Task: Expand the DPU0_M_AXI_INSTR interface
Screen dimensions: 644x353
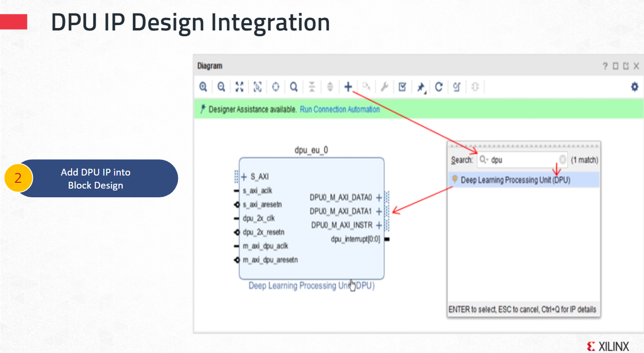Action: pyautogui.click(x=379, y=225)
